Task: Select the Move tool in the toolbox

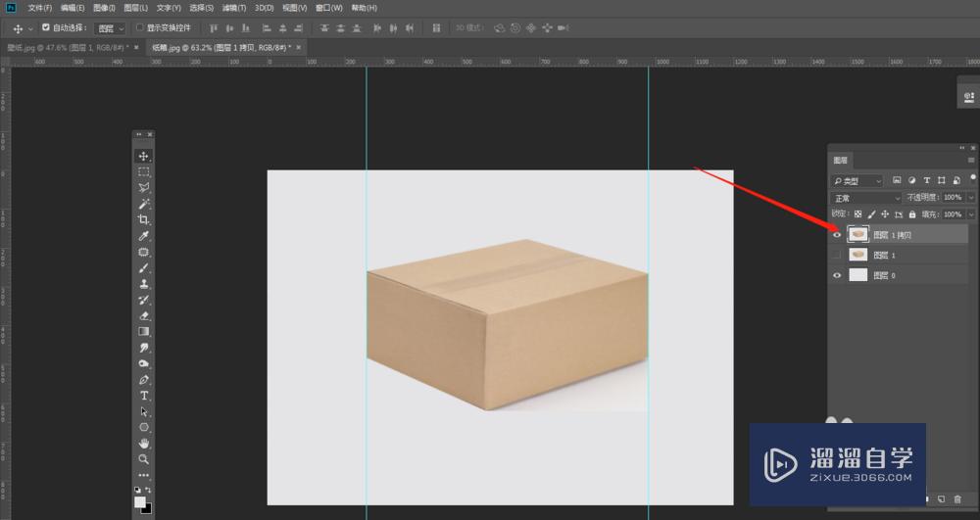Action: (x=144, y=156)
